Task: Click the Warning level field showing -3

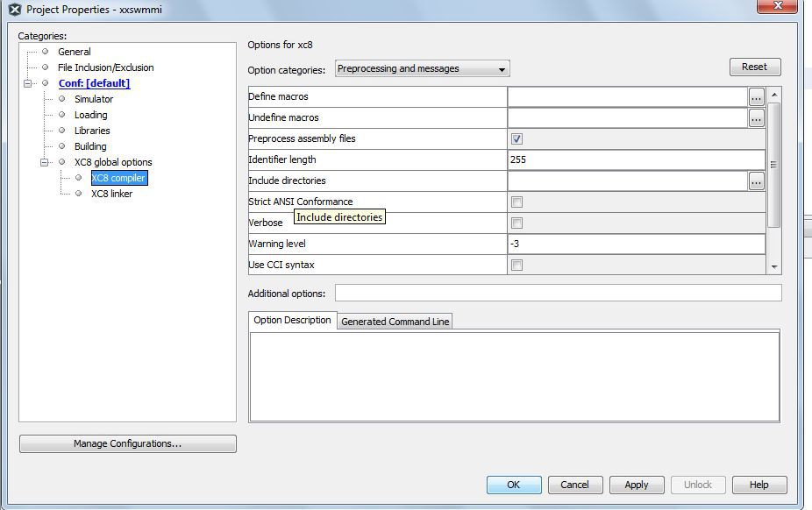Action: [637, 244]
